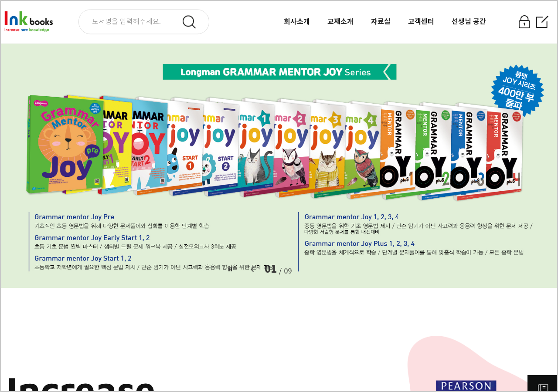Click the magnifying glass search icon
The height and width of the screenshot is (392, 558).
[189, 22]
